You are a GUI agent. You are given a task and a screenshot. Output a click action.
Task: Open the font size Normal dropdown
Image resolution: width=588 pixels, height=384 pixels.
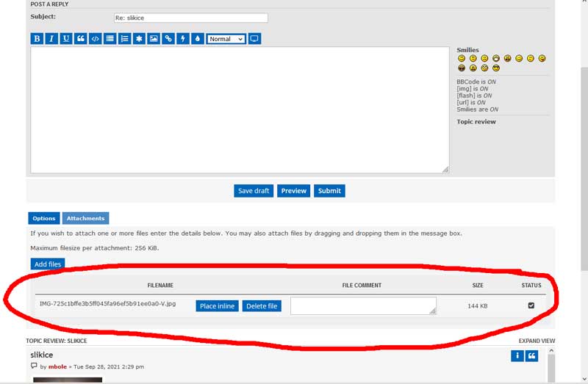tap(226, 39)
